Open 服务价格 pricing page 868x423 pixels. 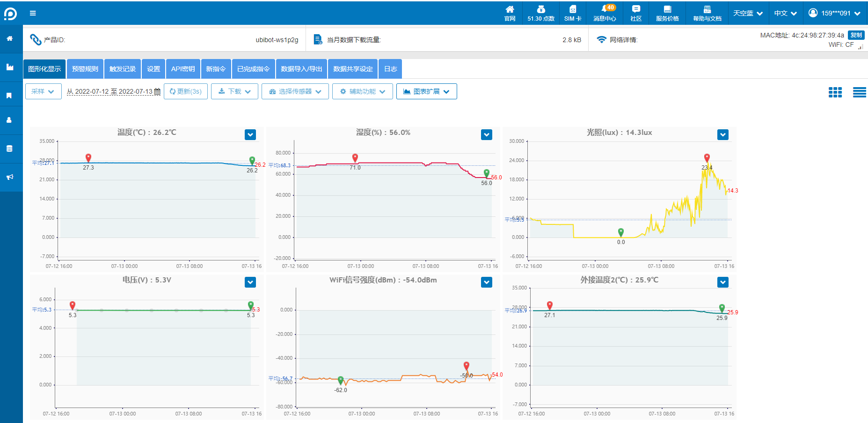tap(667, 13)
